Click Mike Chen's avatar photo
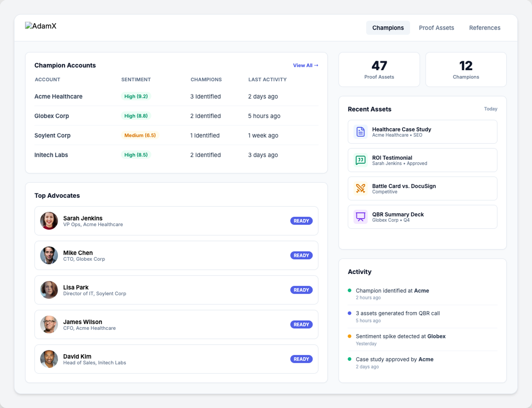The height and width of the screenshot is (408, 532). tap(49, 255)
